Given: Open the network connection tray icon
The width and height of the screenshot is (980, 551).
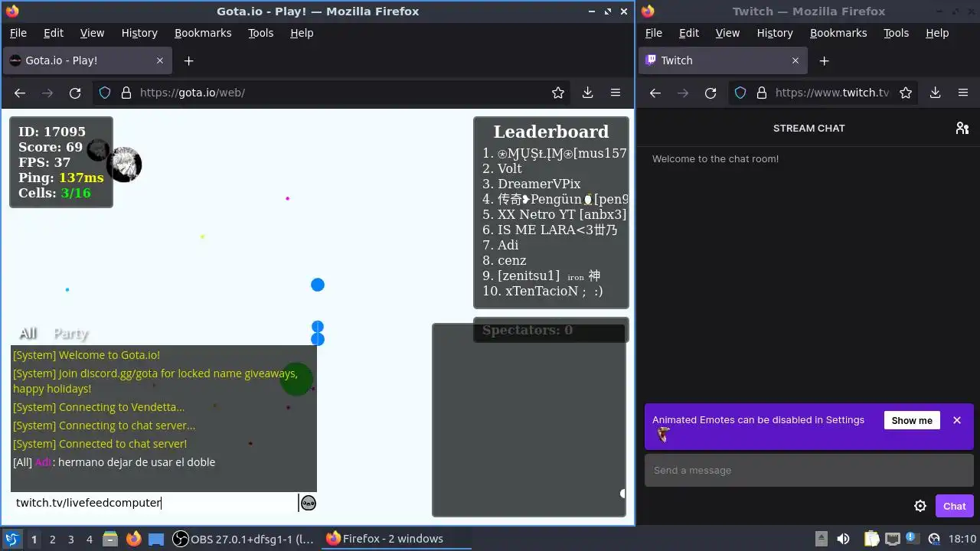Looking at the screenshot, I should coord(891,539).
